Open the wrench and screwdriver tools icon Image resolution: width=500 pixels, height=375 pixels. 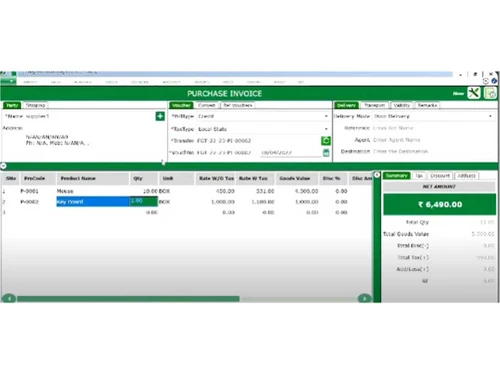coord(474,93)
